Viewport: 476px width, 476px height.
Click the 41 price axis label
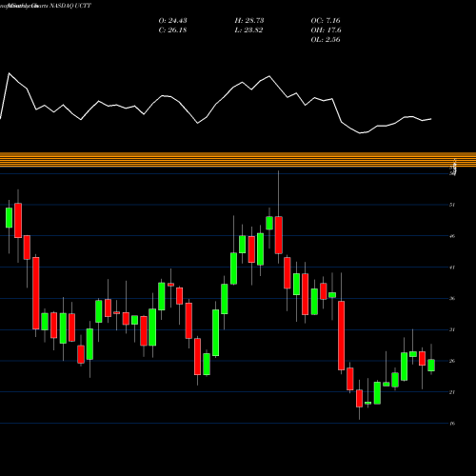(x=452, y=268)
